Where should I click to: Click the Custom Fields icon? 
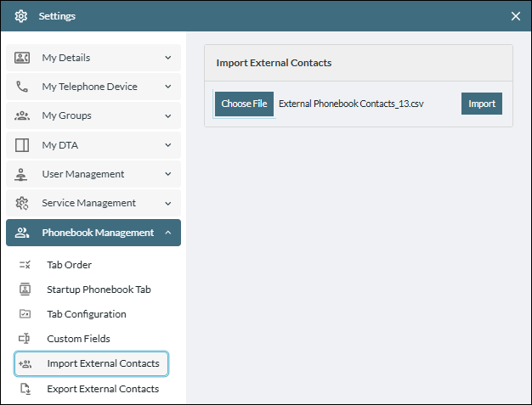pyautogui.click(x=25, y=339)
